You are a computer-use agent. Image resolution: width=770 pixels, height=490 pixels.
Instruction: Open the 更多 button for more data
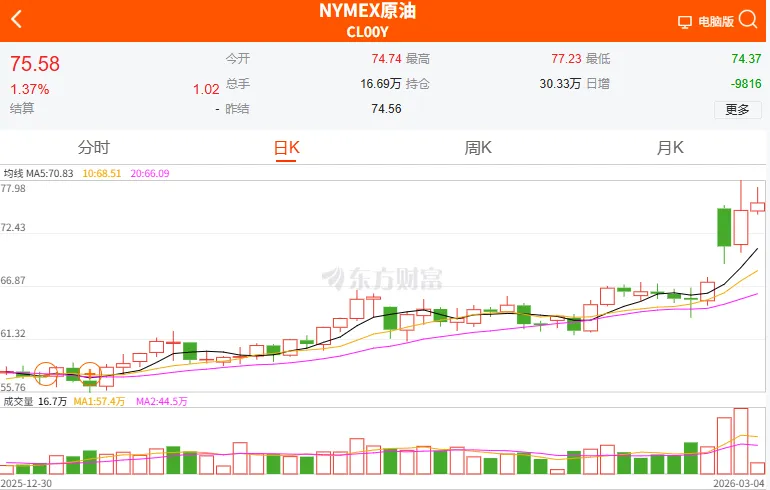tap(738, 109)
